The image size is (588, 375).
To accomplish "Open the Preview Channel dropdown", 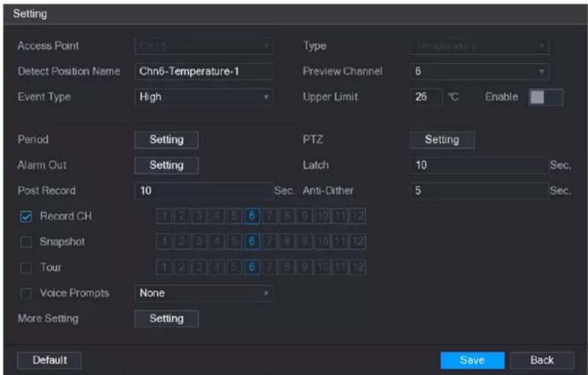I will tap(479, 71).
